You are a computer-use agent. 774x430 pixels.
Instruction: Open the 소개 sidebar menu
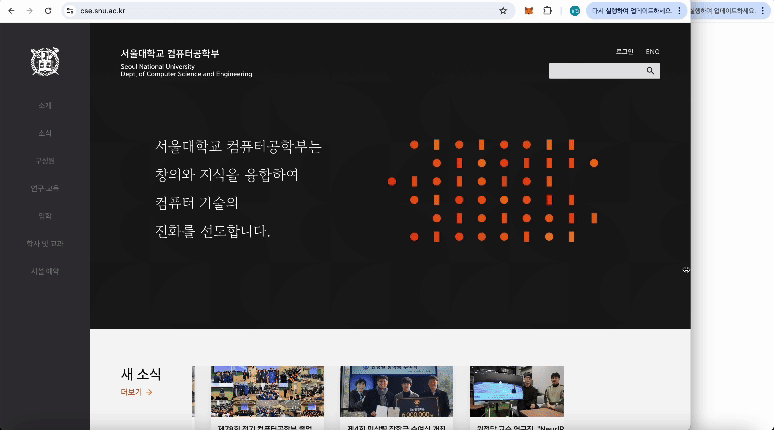45,105
